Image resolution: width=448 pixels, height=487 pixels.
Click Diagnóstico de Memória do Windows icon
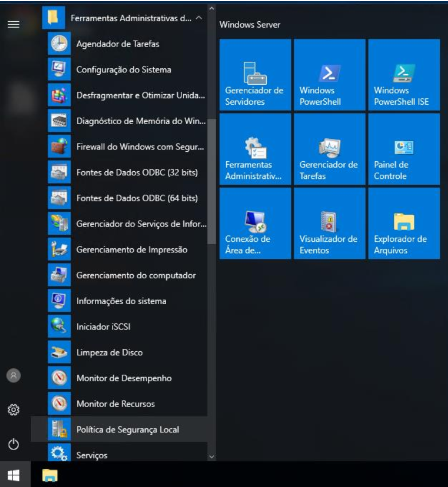pos(59,121)
